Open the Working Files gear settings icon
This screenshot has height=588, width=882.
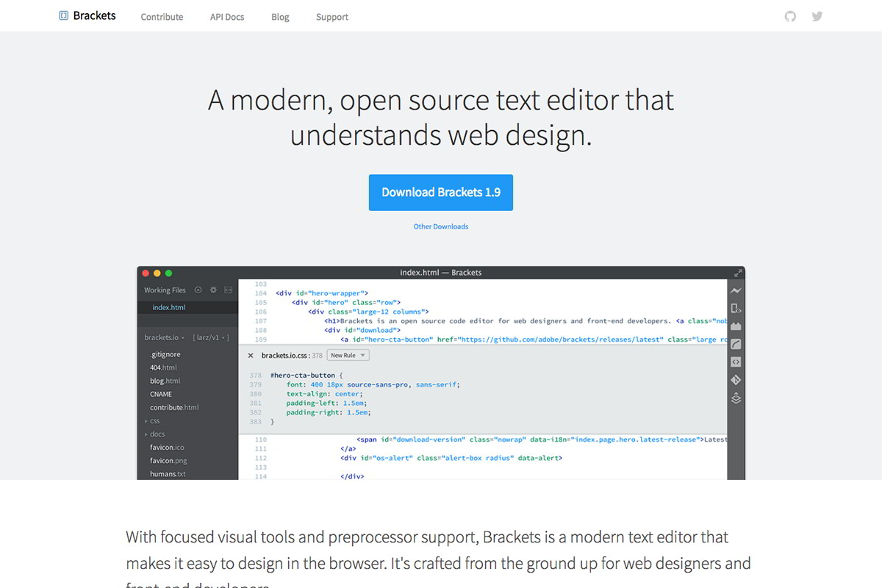[213, 290]
